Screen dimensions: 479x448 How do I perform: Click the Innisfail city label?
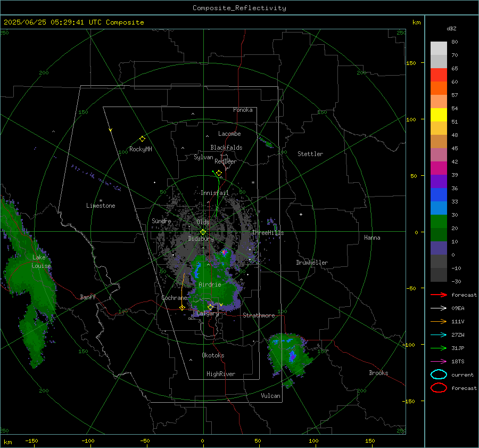[x=214, y=193]
